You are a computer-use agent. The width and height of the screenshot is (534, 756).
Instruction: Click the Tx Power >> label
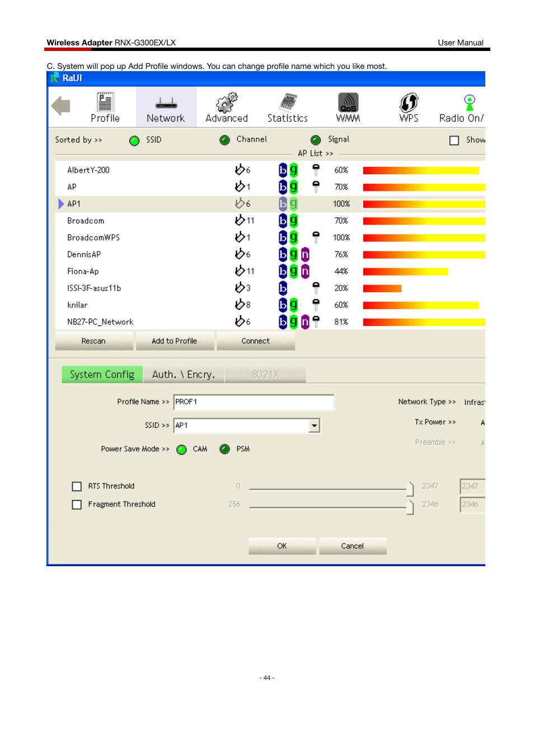click(435, 422)
